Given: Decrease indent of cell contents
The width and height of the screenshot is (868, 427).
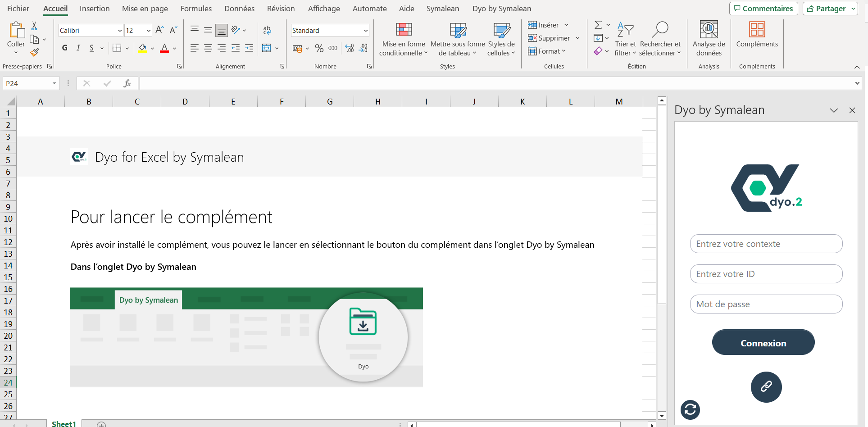Looking at the screenshot, I should 235,48.
